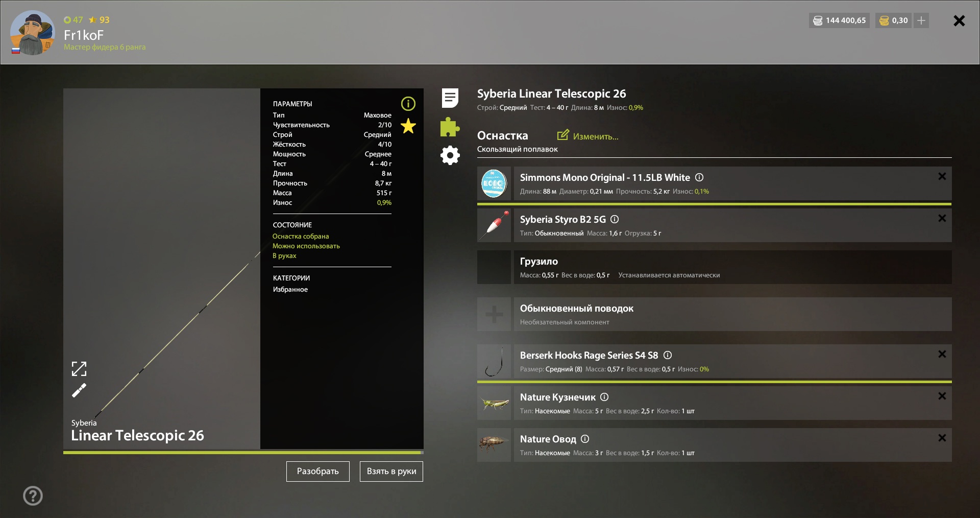Click the Styro float thumbnail
The height and width of the screenshot is (518, 980).
494,225
